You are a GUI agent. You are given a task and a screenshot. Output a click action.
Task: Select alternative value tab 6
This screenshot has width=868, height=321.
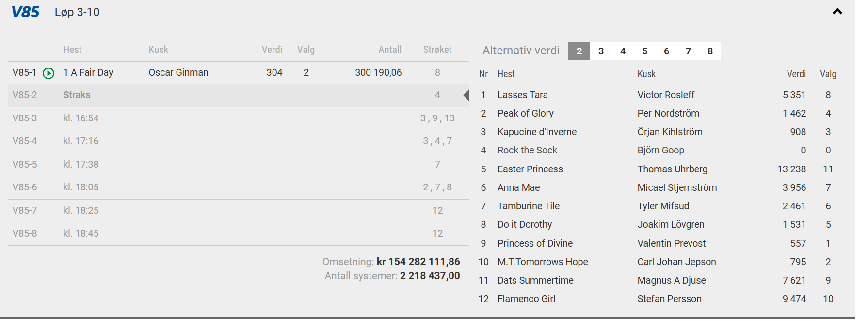(666, 51)
